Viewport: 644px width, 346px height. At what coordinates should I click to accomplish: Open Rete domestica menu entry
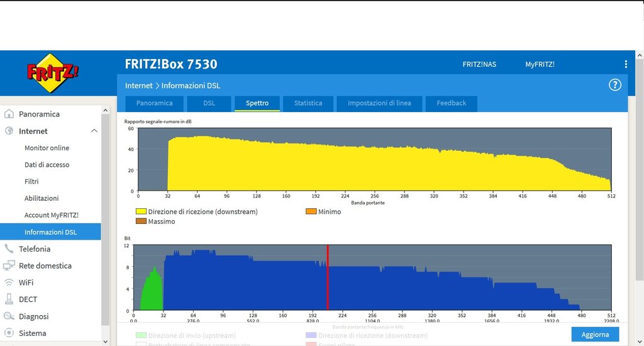[x=45, y=265]
